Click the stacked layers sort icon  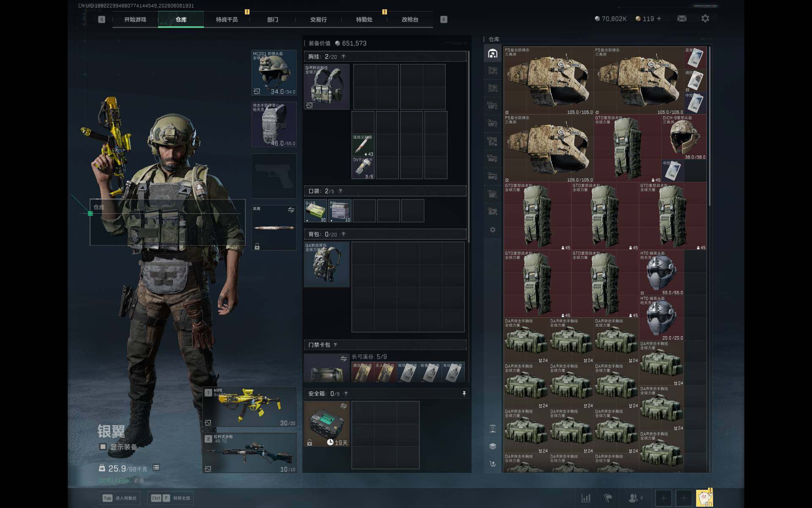pos(493,446)
